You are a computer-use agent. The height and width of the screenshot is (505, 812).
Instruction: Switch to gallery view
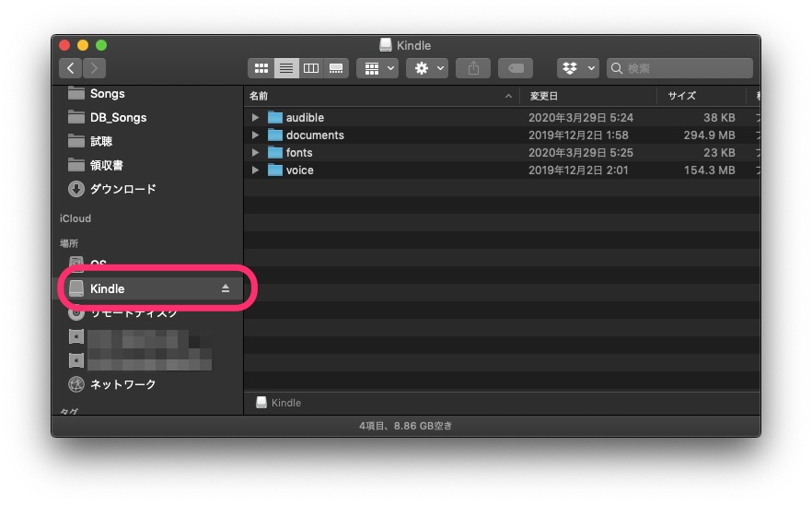335,68
